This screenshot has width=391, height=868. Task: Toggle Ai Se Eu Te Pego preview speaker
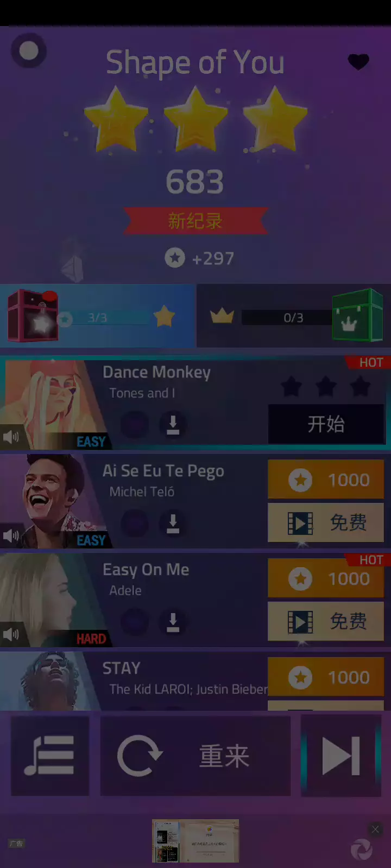point(11,536)
